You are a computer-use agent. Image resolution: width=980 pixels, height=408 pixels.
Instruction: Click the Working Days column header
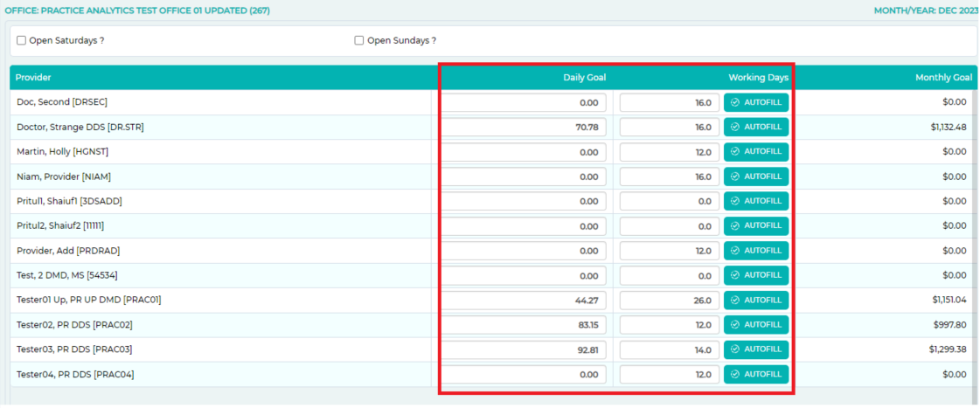point(758,78)
